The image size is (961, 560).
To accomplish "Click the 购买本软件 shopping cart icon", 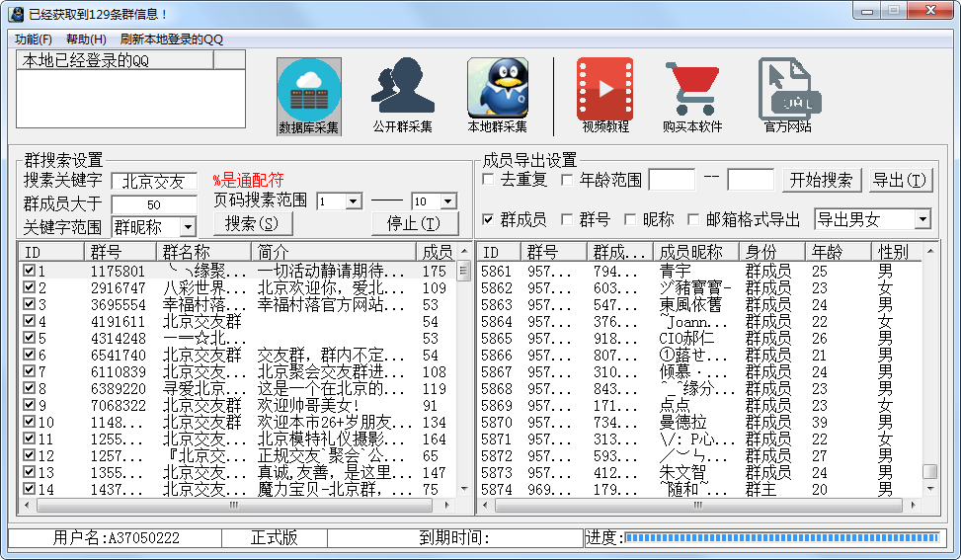I will point(691,89).
